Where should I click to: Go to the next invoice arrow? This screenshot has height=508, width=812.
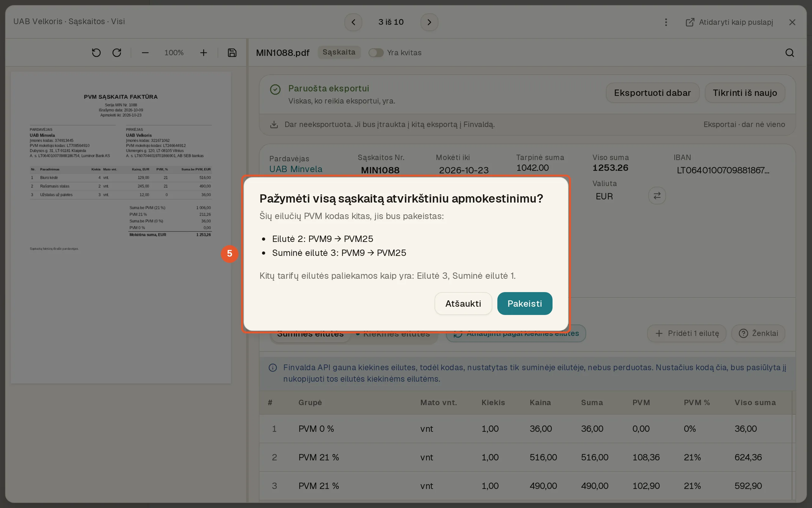pyautogui.click(x=429, y=22)
